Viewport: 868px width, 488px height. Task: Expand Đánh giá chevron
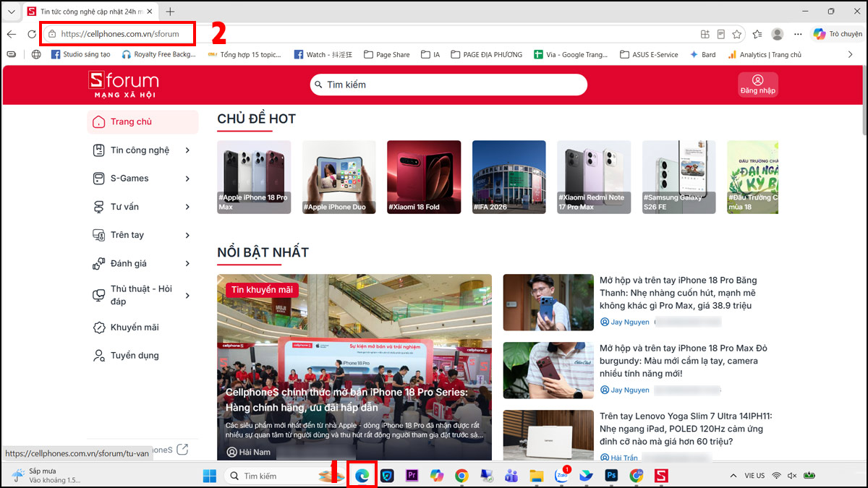[x=187, y=263]
